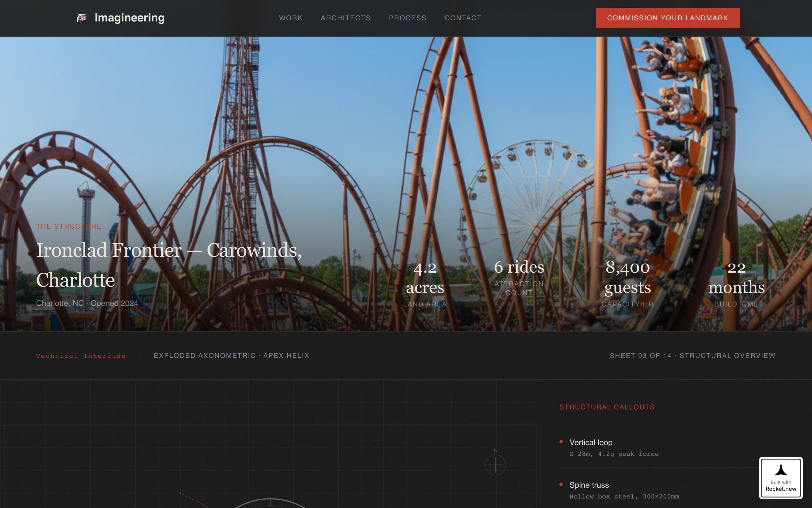Viewport: 812px width, 508px height.
Task: Open the Contact nav link
Action: point(463,18)
